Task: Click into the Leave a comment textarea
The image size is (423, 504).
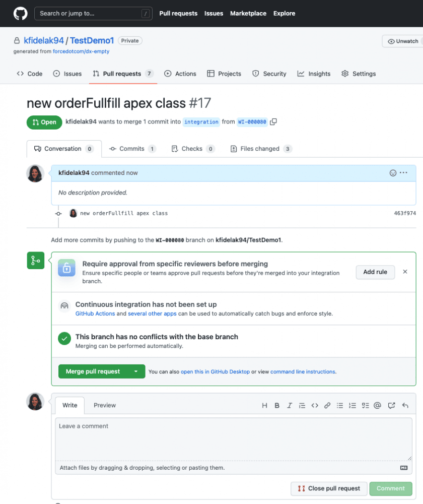Action: click(234, 439)
